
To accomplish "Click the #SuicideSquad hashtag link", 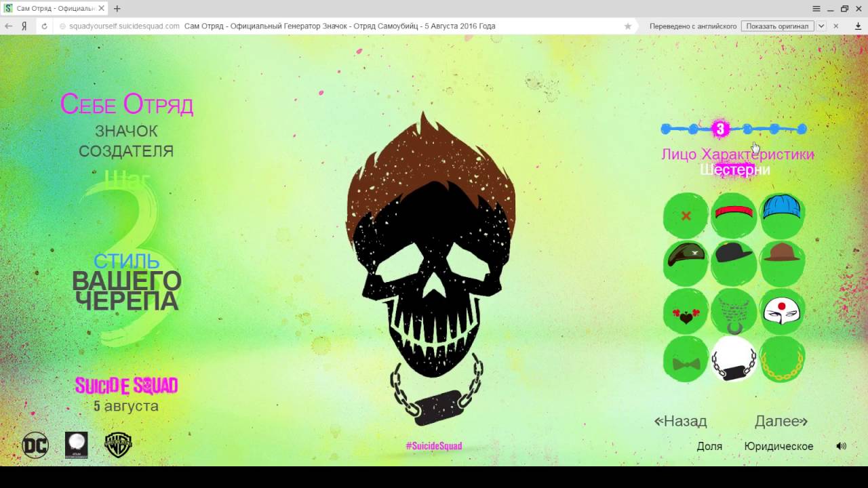I will 434,446.
